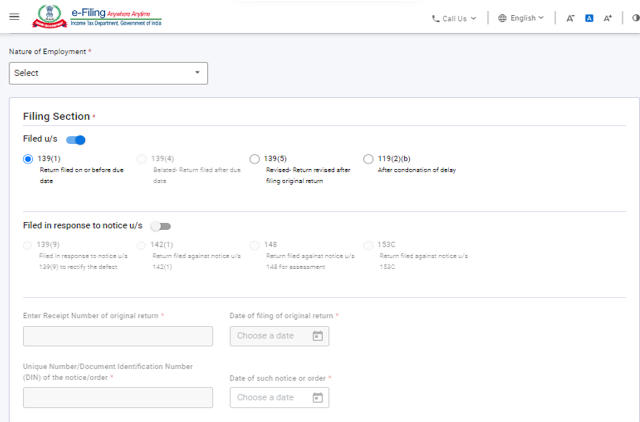The image size is (640, 422).
Task: Select 139(5) Revised return option
Action: point(255,159)
